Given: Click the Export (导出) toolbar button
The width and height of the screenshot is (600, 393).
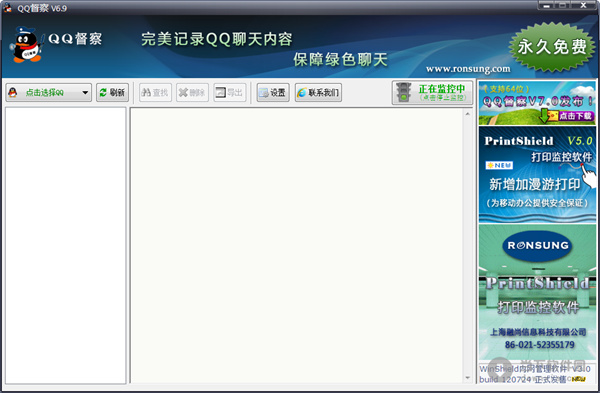Looking at the screenshot, I should coord(230,93).
